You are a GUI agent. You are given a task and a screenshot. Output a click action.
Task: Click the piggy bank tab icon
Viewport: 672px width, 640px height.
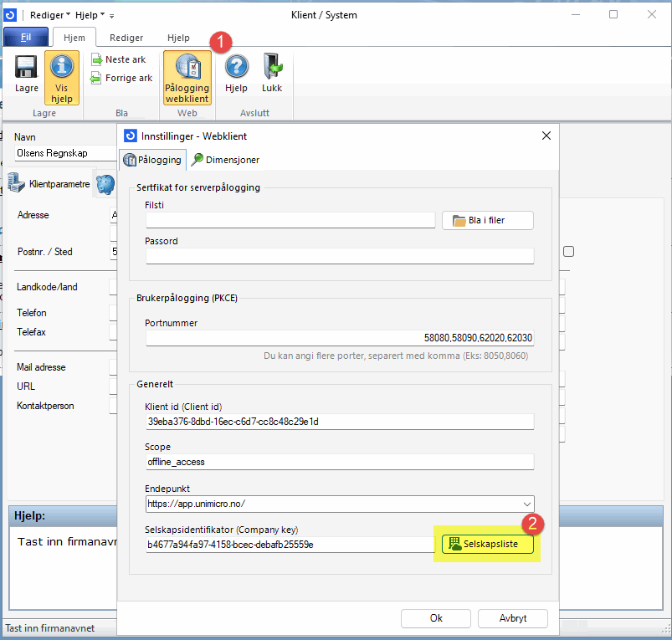point(105,184)
